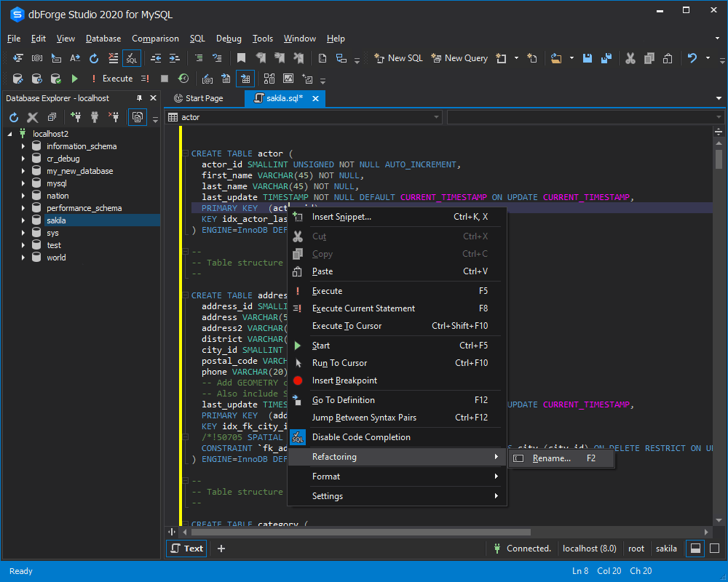Expand the sakila database node
The height and width of the screenshot is (582, 728).
pyautogui.click(x=23, y=220)
